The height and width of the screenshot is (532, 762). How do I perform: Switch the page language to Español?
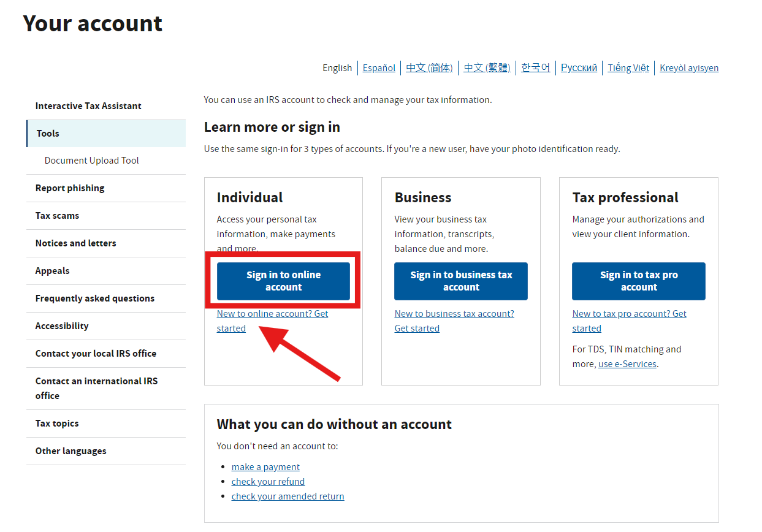(379, 67)
